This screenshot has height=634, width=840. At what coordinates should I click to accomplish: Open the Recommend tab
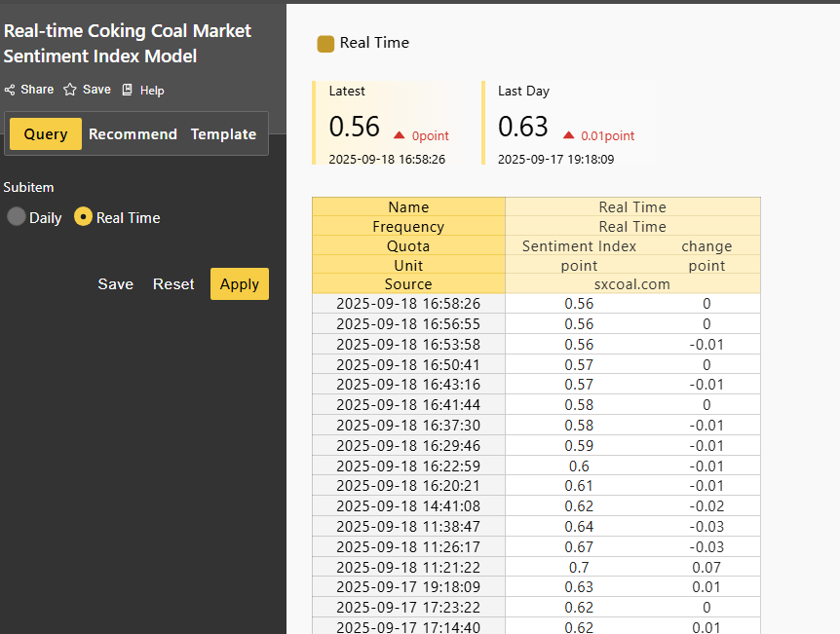click(x=133, y=134)
